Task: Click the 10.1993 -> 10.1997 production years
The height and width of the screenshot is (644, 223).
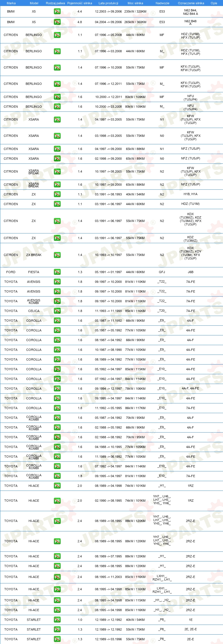Action: 108,255
